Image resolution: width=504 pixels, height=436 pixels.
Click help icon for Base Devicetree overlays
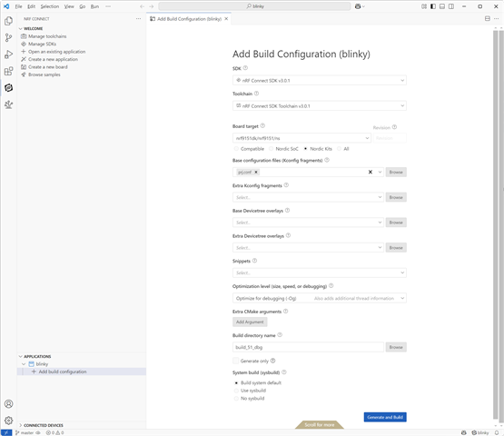(x=287, y=211)
